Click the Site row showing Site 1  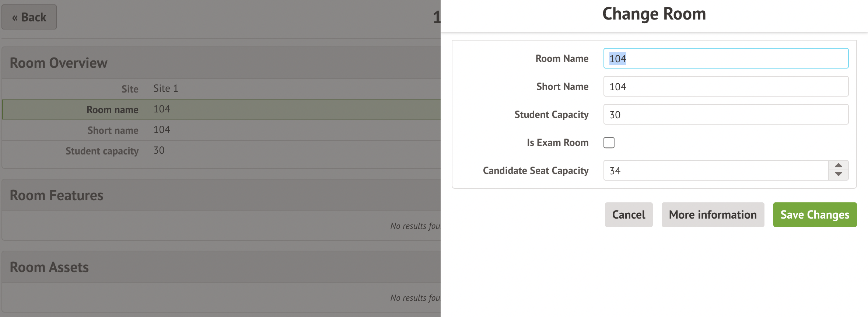(x=221, y=89)
